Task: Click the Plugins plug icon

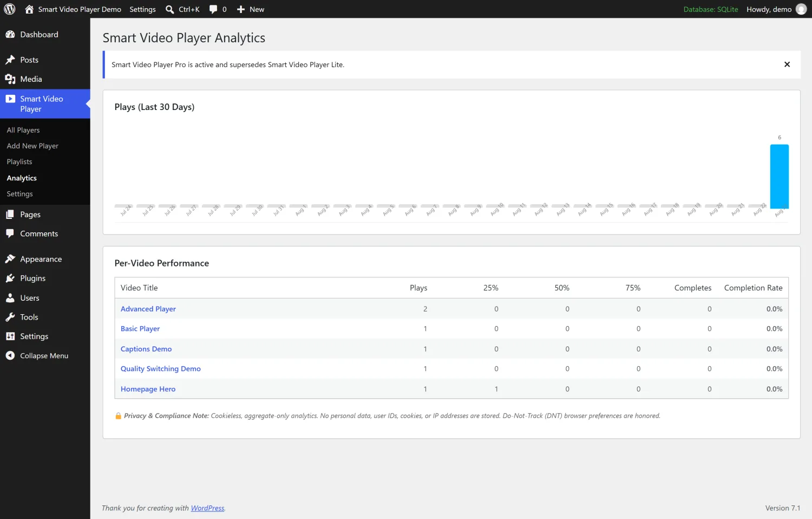Action: pyautogui.click(x=10, y=278)
